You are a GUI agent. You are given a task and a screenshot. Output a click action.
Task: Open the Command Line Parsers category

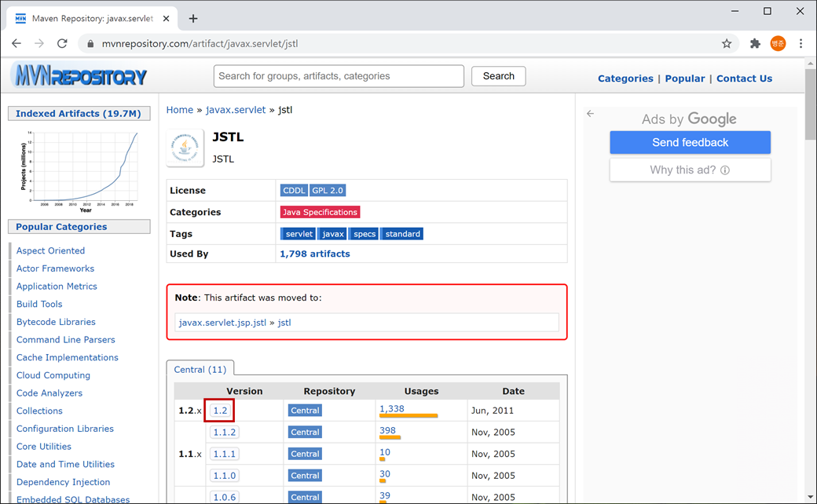pos(66,340)
